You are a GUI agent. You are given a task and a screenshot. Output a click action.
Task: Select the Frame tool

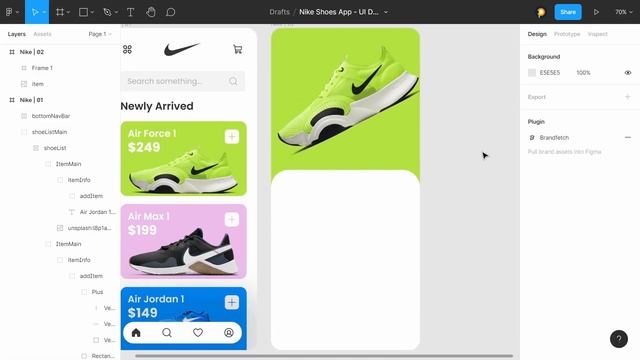click(x=60, y=12)
